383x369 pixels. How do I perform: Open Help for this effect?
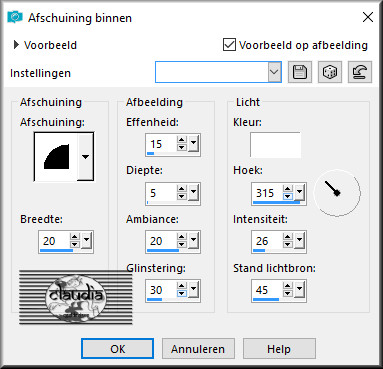tap(279, 349)
